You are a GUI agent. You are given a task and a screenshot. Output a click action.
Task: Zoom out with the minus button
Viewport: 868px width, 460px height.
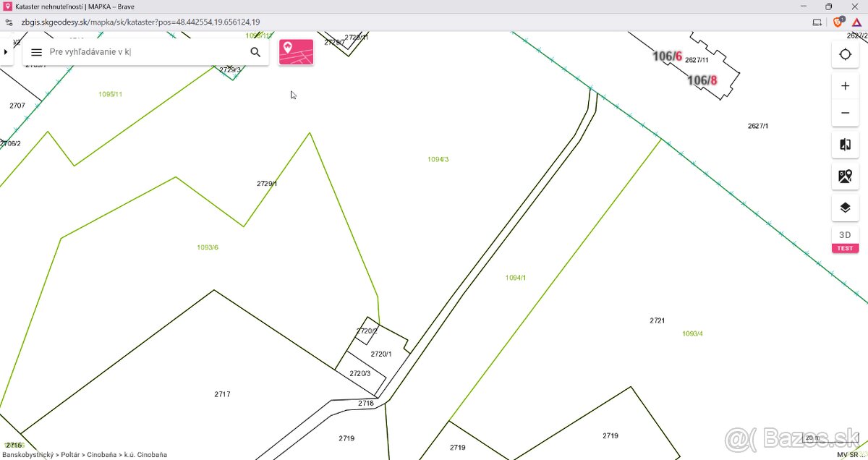pos(845,114)
